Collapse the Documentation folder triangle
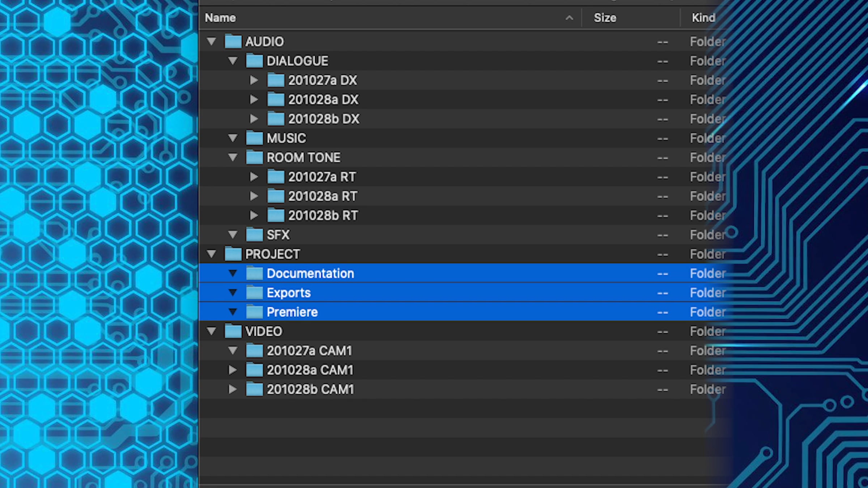 233,273
